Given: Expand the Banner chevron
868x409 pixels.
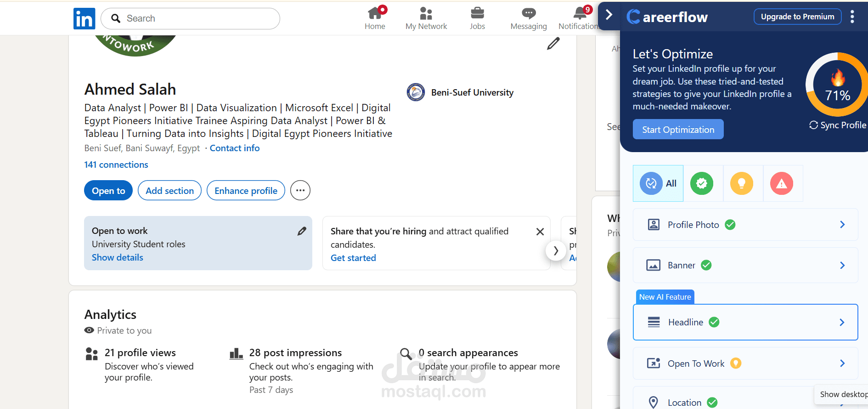Looking at the screenshot, I should [x=842, y=265].
